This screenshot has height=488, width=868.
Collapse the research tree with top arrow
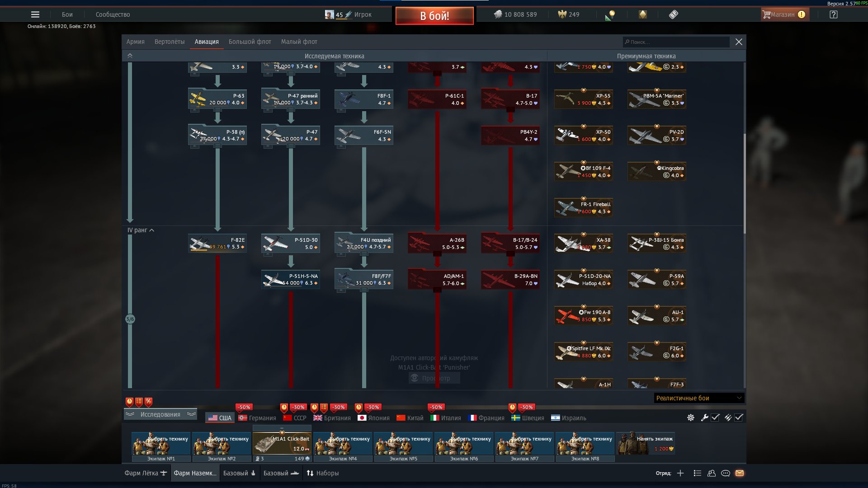pyautogui.click(x=130, y=56)
